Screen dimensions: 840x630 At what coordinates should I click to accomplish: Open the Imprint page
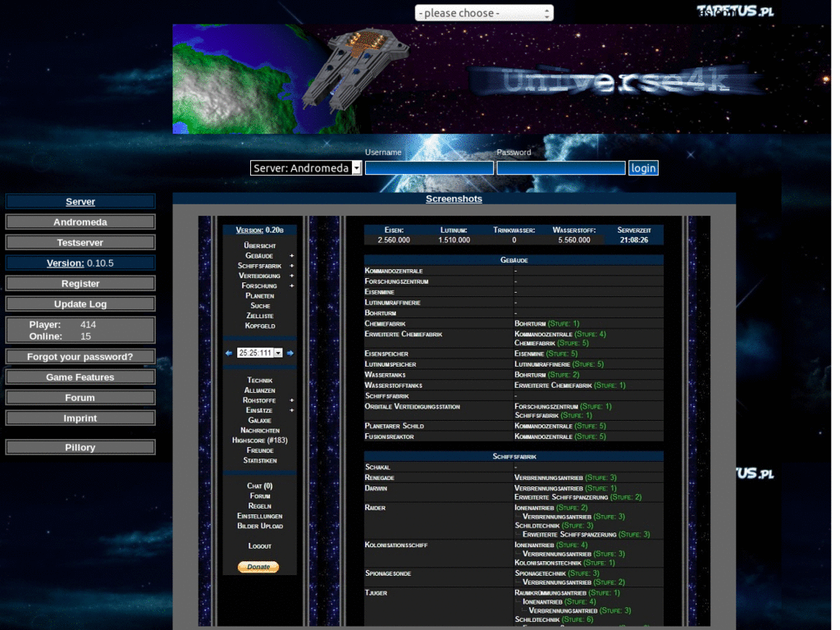(x=80, y=418)
